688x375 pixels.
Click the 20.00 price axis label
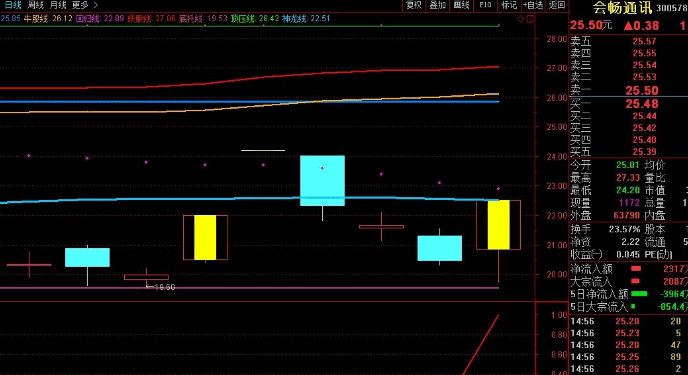point(557,275)
